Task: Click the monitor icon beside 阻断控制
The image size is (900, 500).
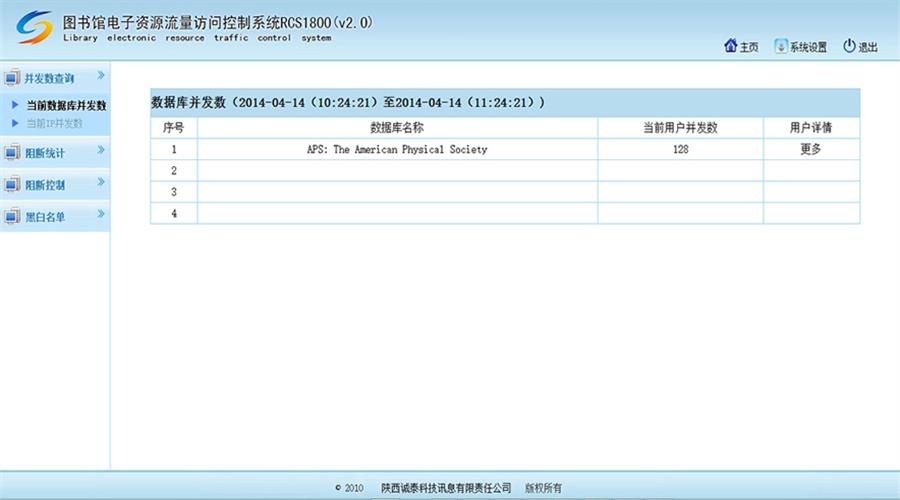Action: (12, 184)
